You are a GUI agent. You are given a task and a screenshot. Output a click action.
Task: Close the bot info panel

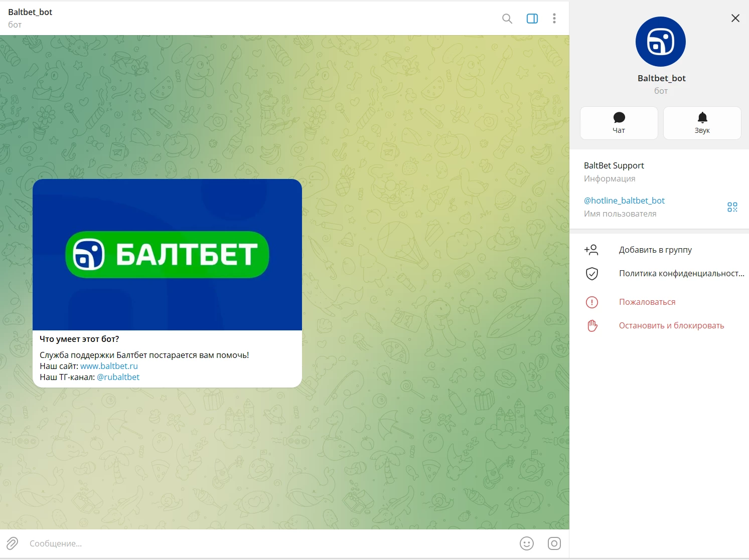click(x=735, y=18)
